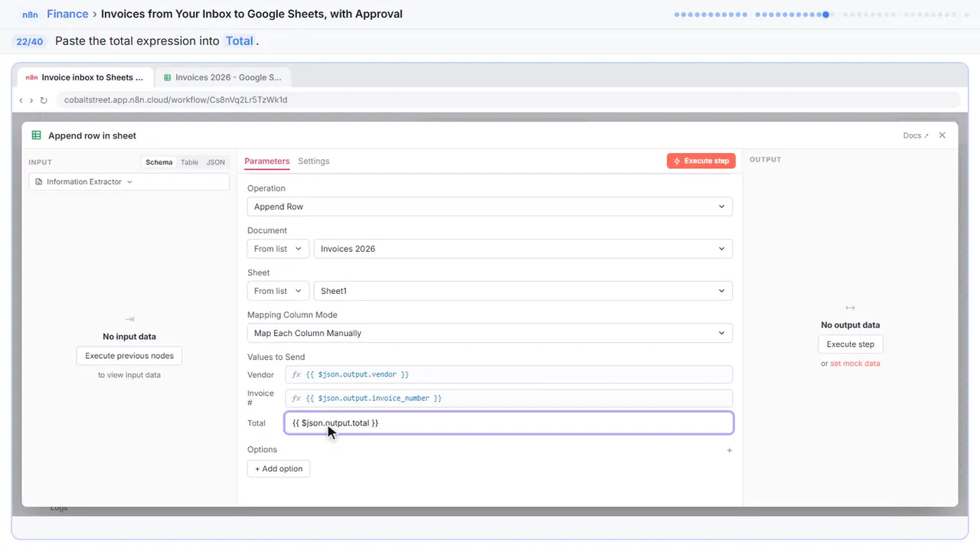This screenshot has width=980, height=551.
Task: Click the highlighted Total word in the instruction
Action: pos(240,41)
